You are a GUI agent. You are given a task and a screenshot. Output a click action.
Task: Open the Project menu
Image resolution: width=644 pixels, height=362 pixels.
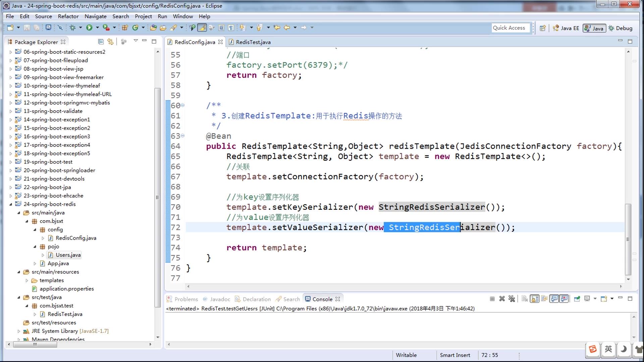[143, 16]
